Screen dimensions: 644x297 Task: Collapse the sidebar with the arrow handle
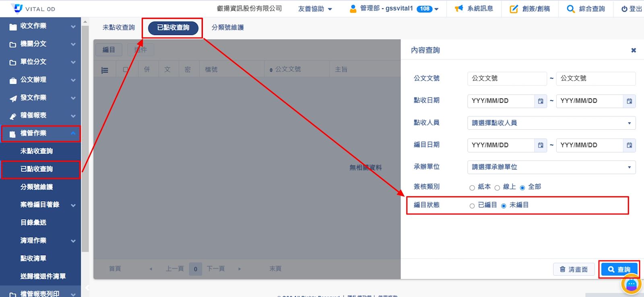click(87, 288)
